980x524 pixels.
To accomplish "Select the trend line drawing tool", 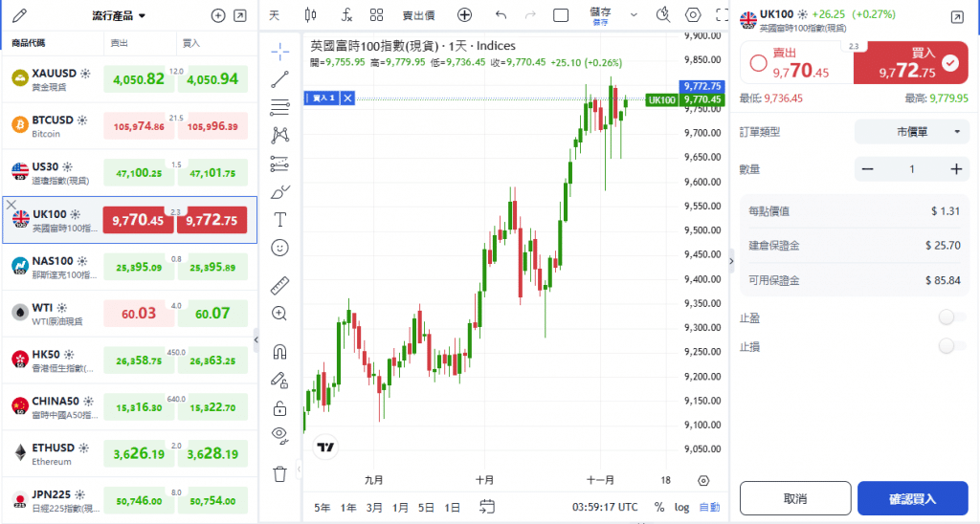I will pyautogui.click(x=280, y=78).
